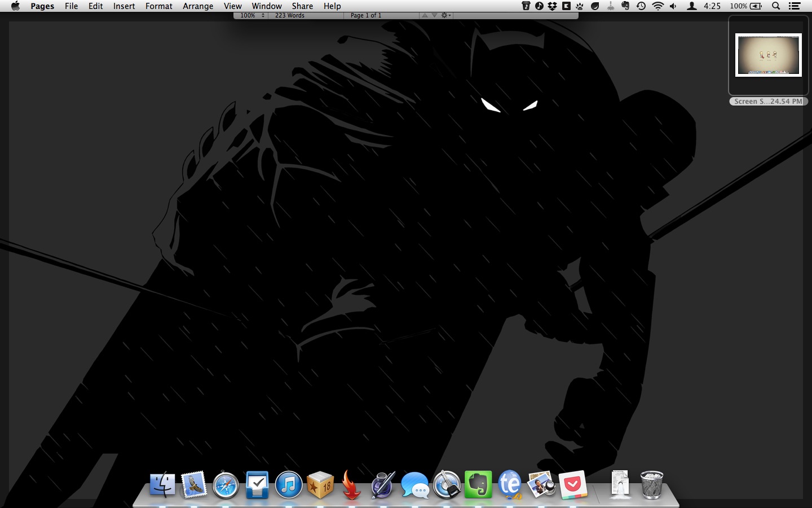The height and width of the screenshot is (508, 812).
Task: Launch iTunes from the Dock
Action: click(289, 485)
